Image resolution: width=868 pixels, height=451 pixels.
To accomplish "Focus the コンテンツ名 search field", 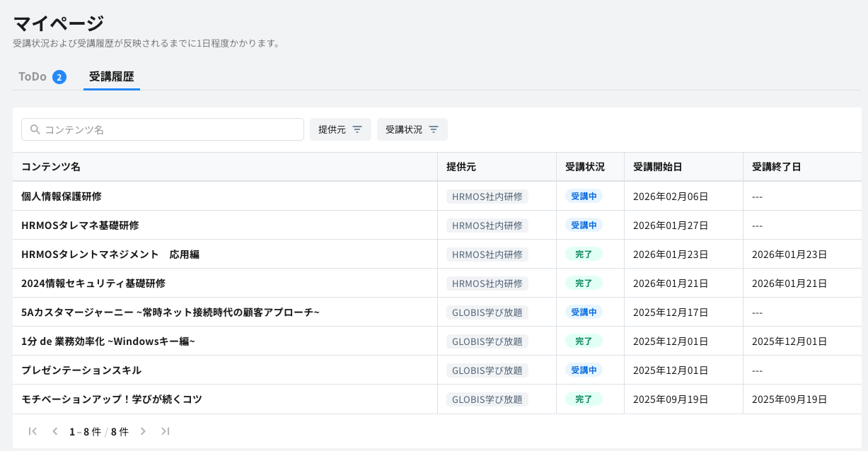I will click(x=170, y=129).
